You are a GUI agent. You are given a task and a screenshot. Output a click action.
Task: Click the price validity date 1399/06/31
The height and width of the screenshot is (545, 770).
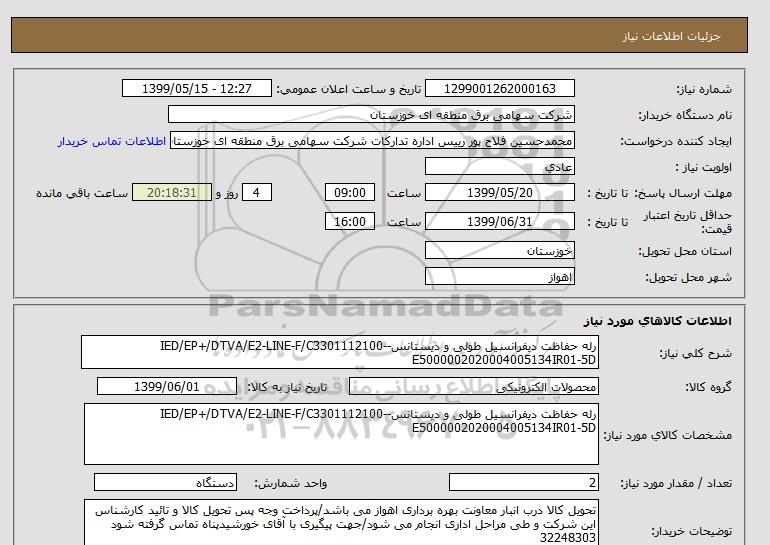click(x=499, y=221)
